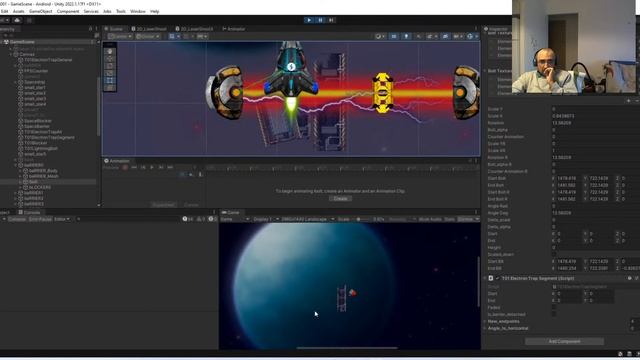Toggle the 2D view button in the Scene toolbar
The width and height of the screenshot is (640, 360).
pyautogui.click(x=394, y=36)
